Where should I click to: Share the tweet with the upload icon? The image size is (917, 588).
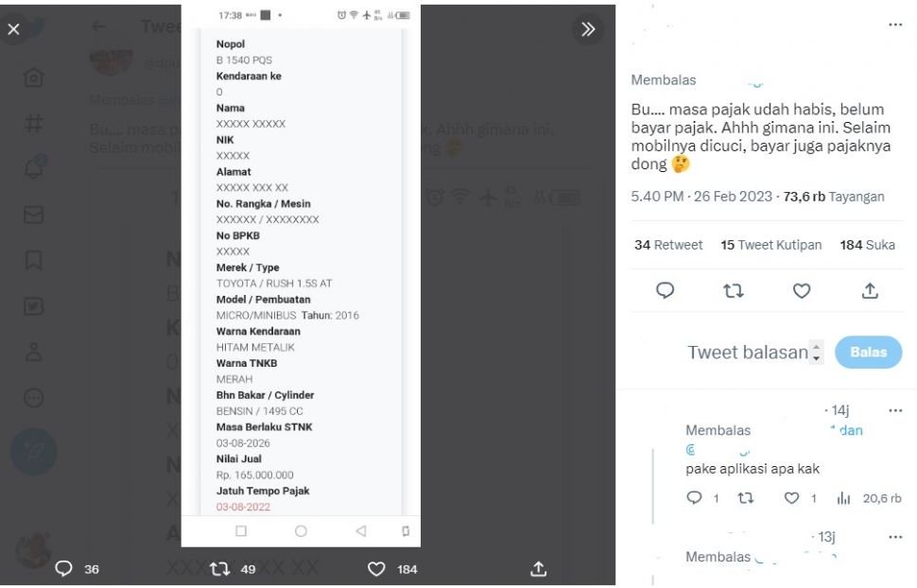tap(537, 569)
